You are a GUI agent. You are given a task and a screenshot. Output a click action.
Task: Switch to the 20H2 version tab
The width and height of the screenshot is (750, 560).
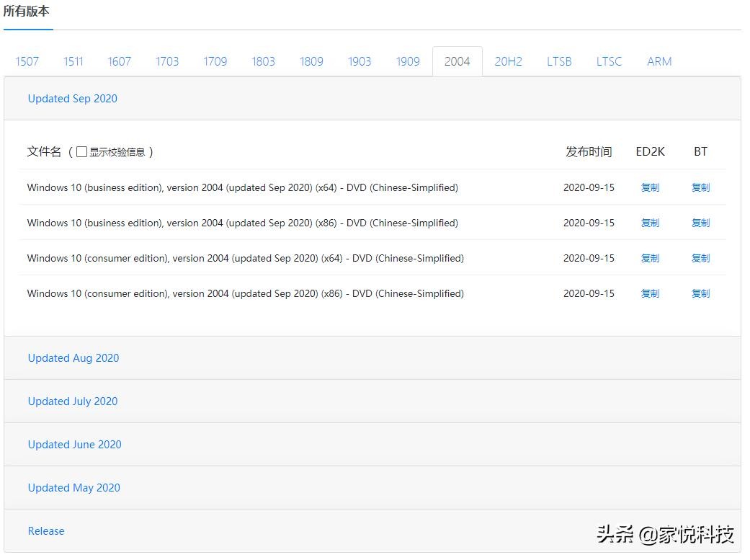[x=508, y=61]
